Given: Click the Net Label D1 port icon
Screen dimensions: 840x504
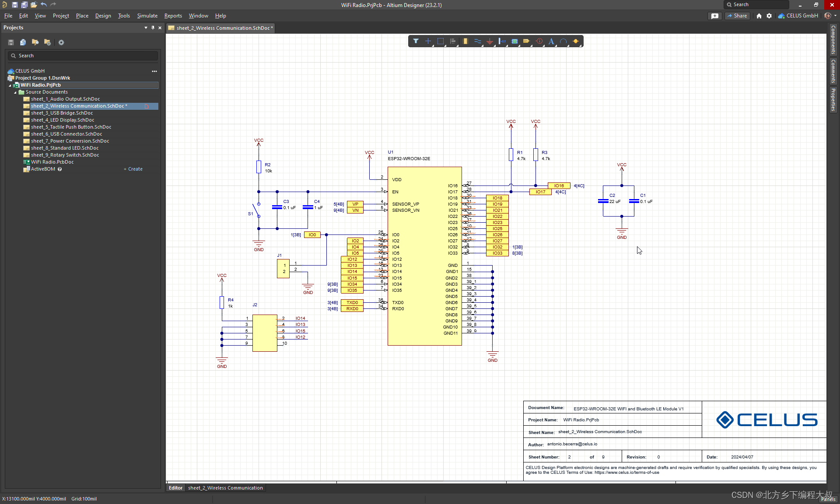Looking at the screenshot, I should (526, 41).
